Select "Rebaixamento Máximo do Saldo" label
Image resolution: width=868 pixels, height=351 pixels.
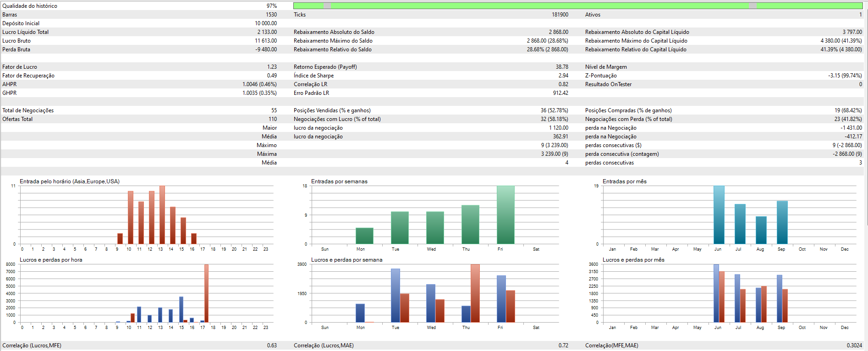333,41
